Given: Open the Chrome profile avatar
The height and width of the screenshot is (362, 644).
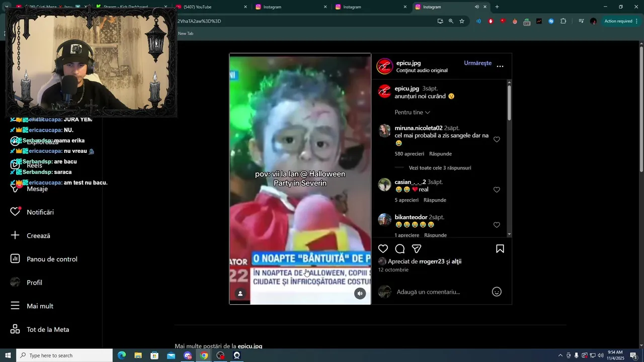Looking at the screenshot, I should click(594, 21).
